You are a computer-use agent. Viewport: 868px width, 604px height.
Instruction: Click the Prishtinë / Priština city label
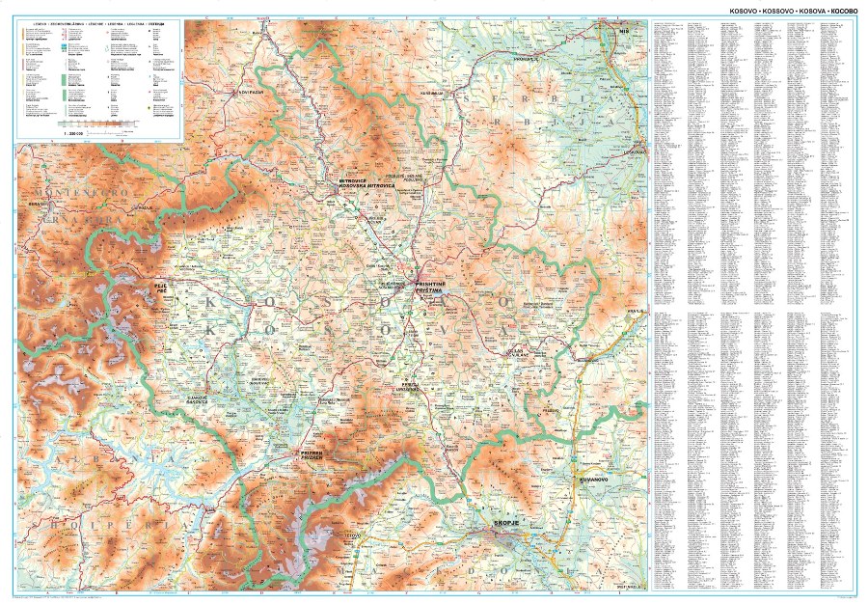click(427, 287)
